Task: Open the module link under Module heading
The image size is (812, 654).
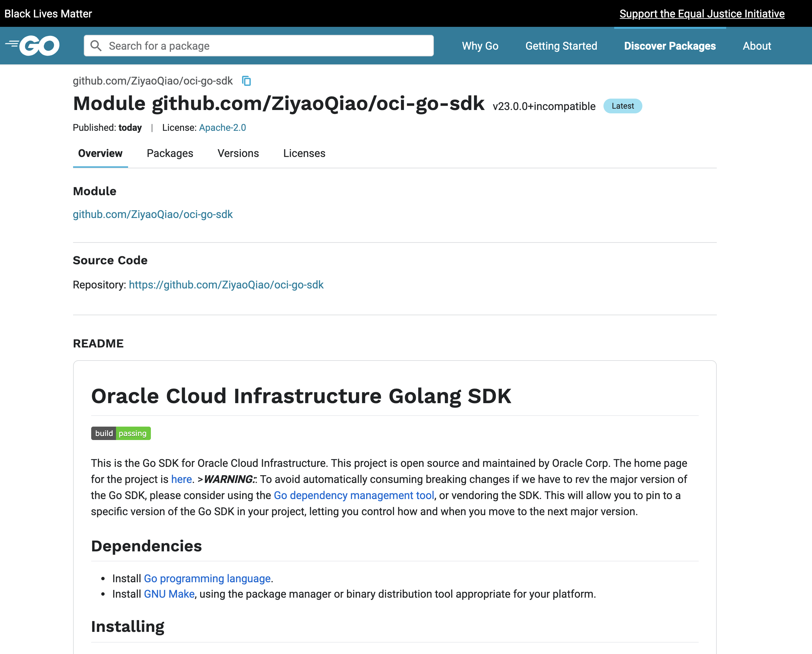Action: (153, 214)
